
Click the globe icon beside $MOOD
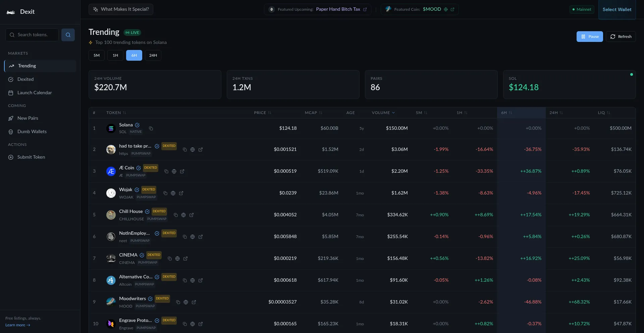pos(446,9)
